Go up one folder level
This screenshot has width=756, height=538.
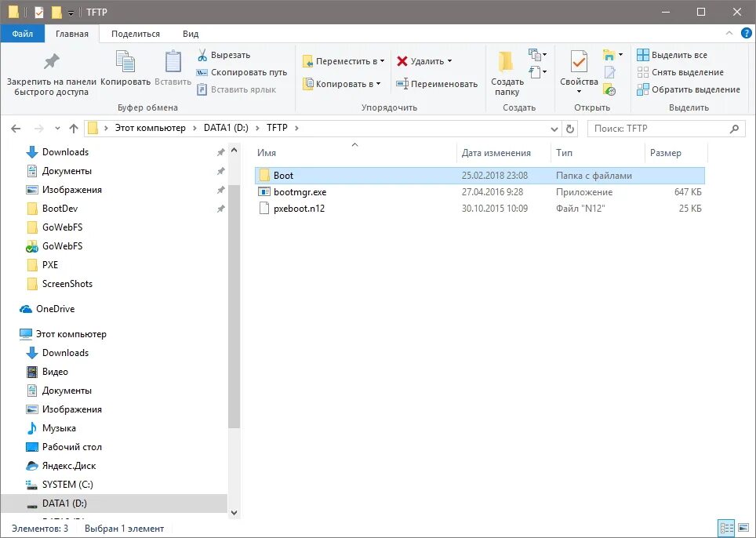click(x=73, y=129)
